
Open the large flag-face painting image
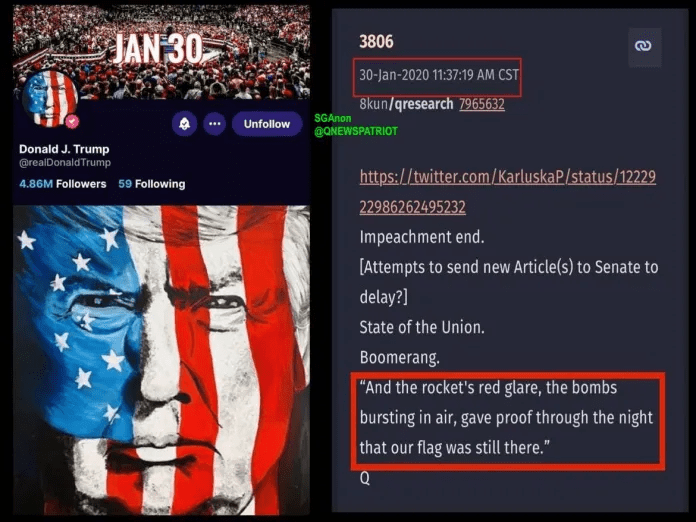pyautogui.click(x=162, y=359)
